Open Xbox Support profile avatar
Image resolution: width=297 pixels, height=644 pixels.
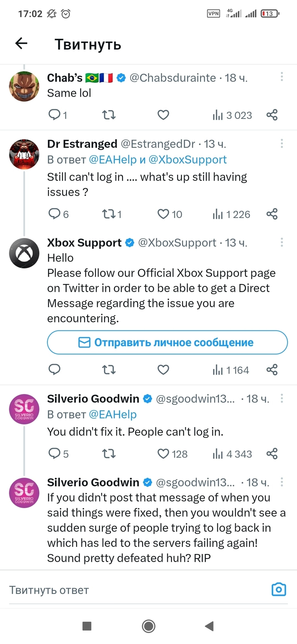tap(24, 253)
